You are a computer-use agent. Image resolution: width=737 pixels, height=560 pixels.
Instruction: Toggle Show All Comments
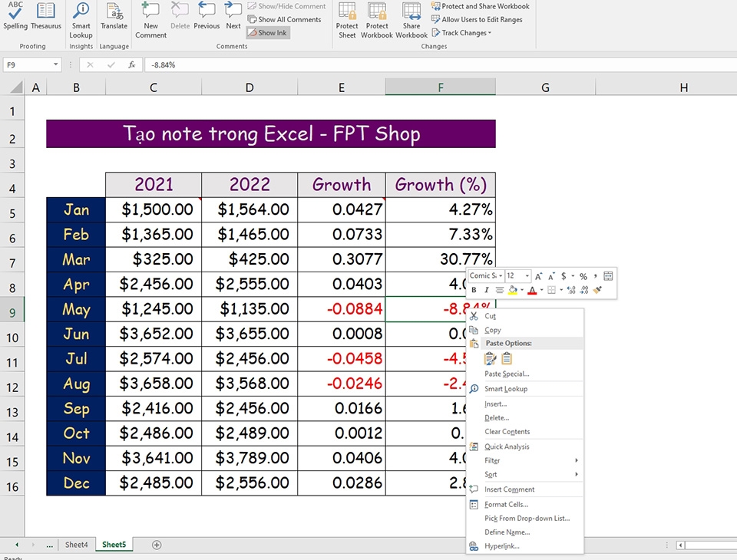pos(284,19)
